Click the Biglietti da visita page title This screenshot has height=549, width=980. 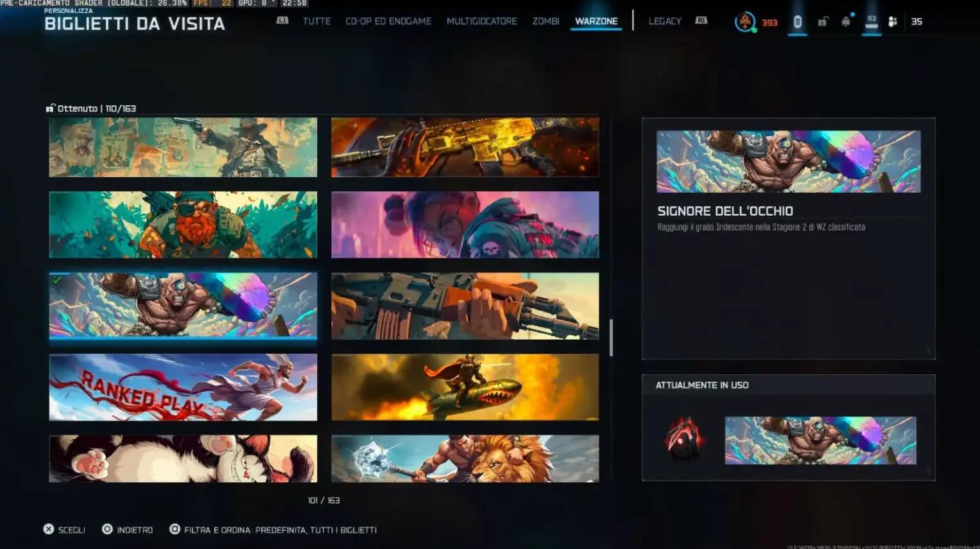click(135, 24)
